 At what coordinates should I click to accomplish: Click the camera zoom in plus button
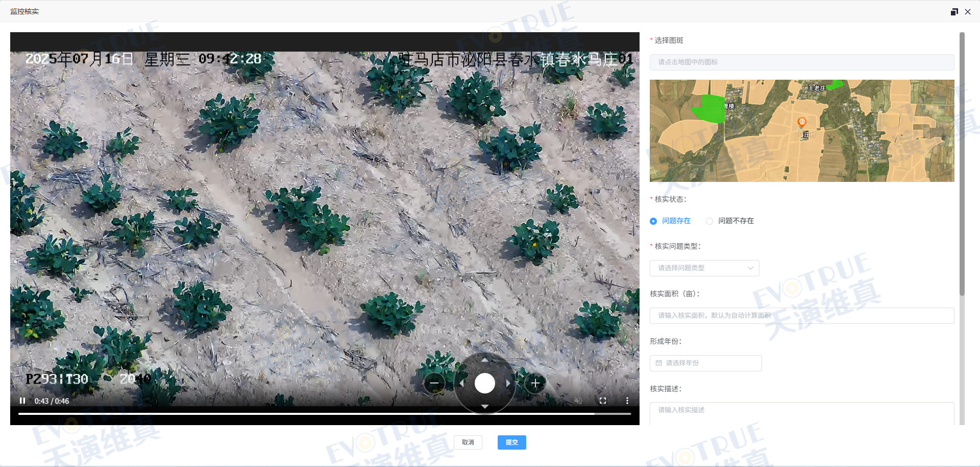pyautogui.click(x=535, y=383)
